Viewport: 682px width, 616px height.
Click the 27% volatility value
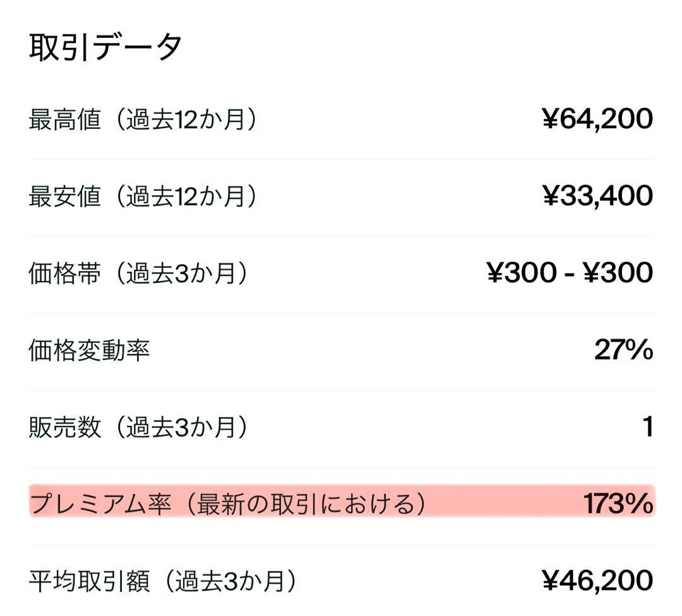tap(623, 350)
